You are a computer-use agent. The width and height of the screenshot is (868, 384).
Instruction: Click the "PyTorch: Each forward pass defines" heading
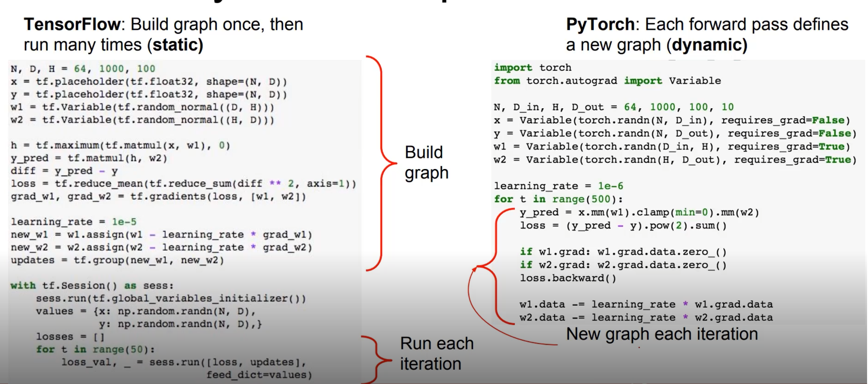(x=707, y=35)
